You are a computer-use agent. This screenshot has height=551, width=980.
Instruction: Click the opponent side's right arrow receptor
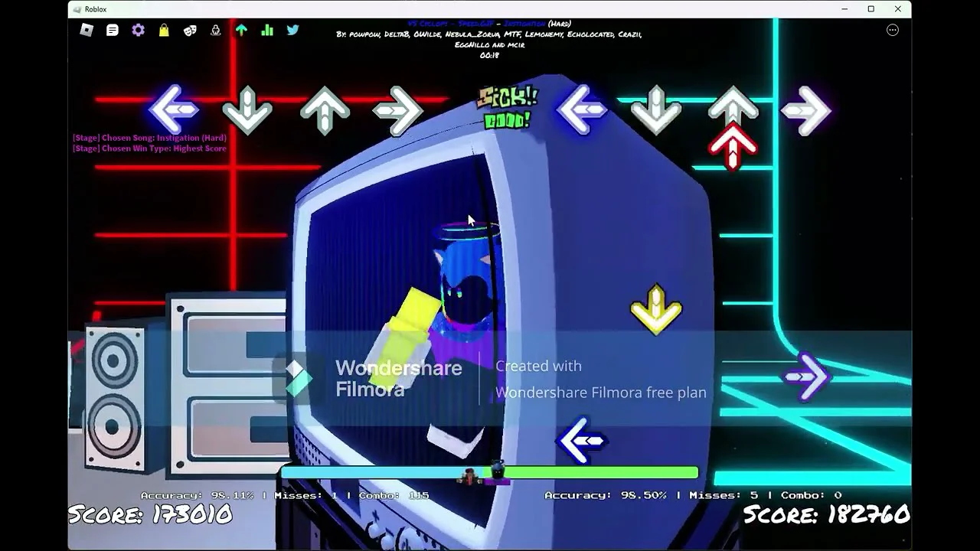point(398,110)
